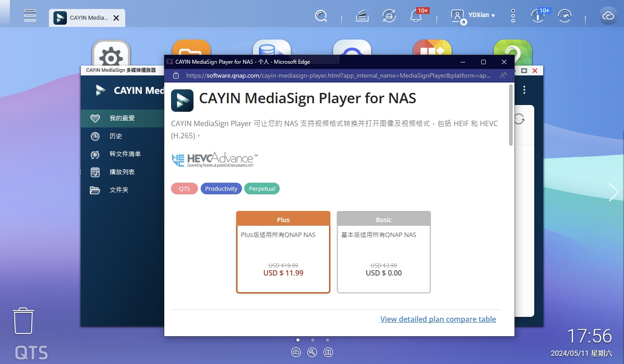
Task: Click the playlist icon beside 播放列表
Action: (95, 172)
